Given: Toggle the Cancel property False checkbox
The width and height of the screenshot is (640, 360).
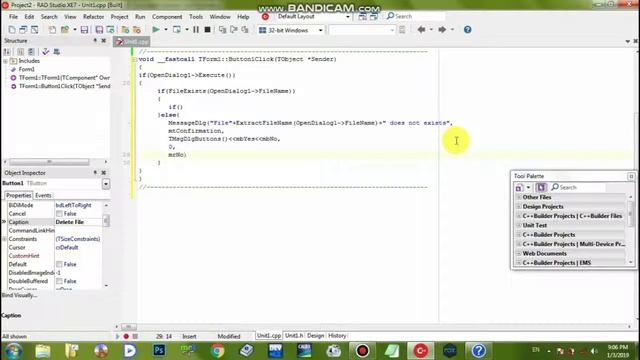Looking at the screenshot, I should [x=59, y=214].
